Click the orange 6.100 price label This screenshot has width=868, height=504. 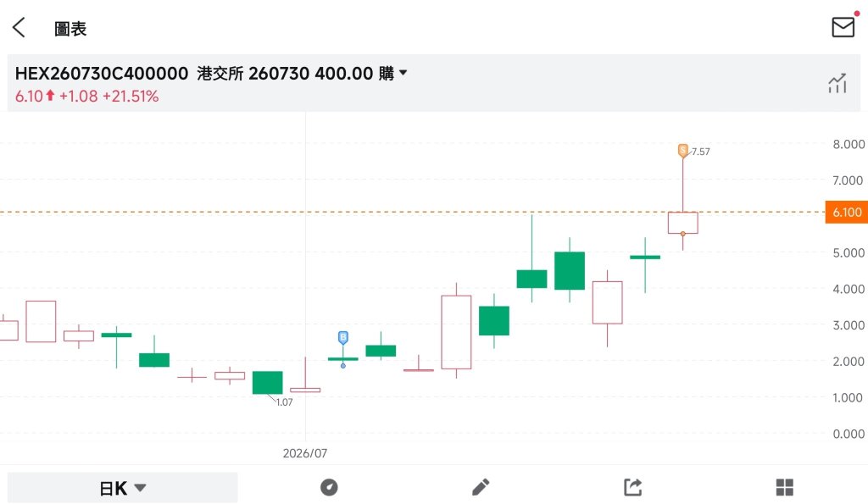(847, 212)
